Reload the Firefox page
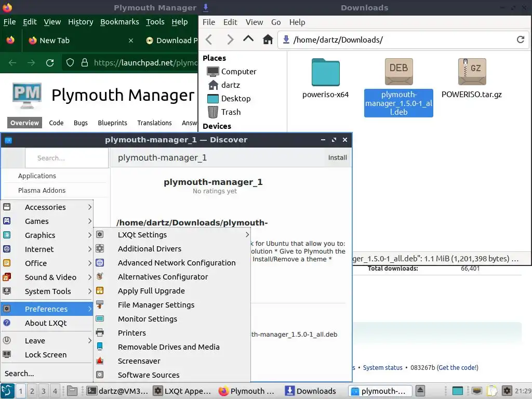Screen dimensions: 532x399 point(50,63)
